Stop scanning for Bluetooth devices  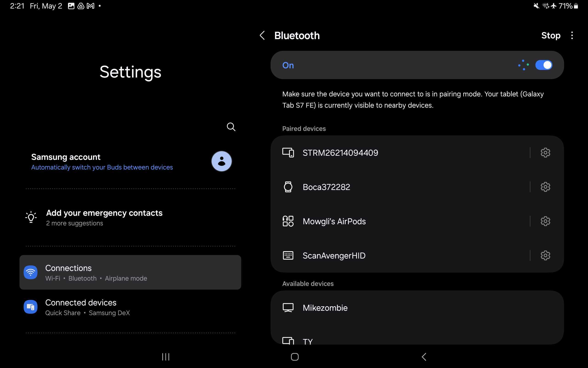point(551,35)
